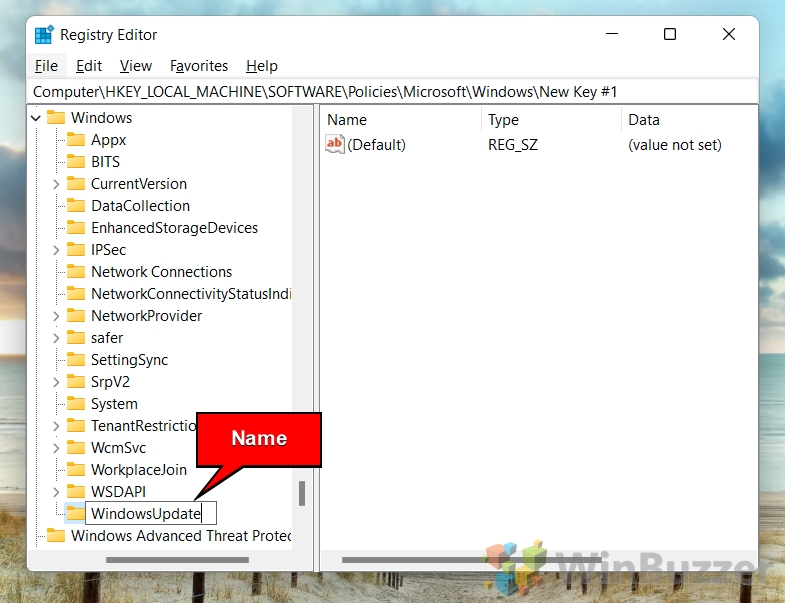Click the NetworkProvider folder icon
The height and width of the screenshot is (603, 785).
tap(76, 316)
